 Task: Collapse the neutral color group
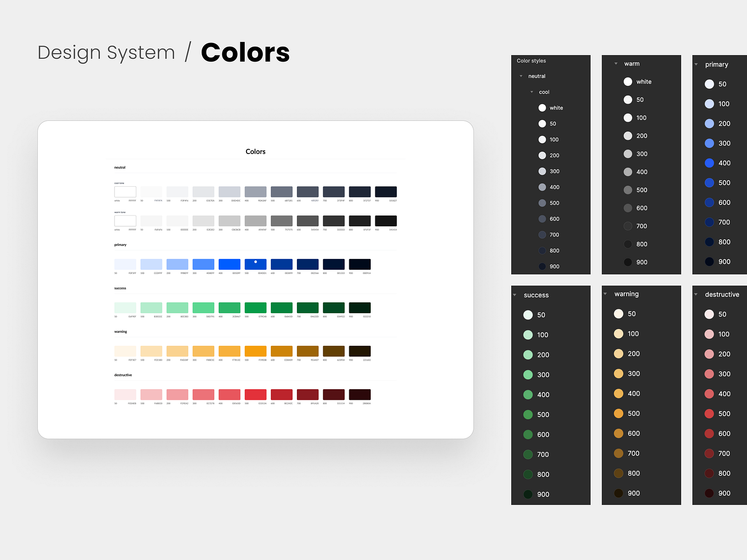coord(521,76)
